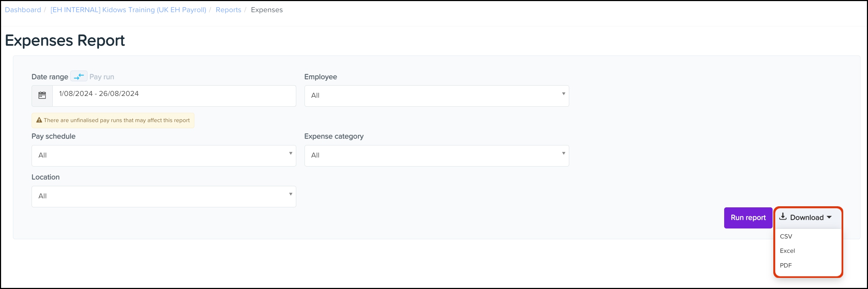868x289 pixels.
Task: Expand the Pay schedule dropdown
Action: click(x=164, y=155)
